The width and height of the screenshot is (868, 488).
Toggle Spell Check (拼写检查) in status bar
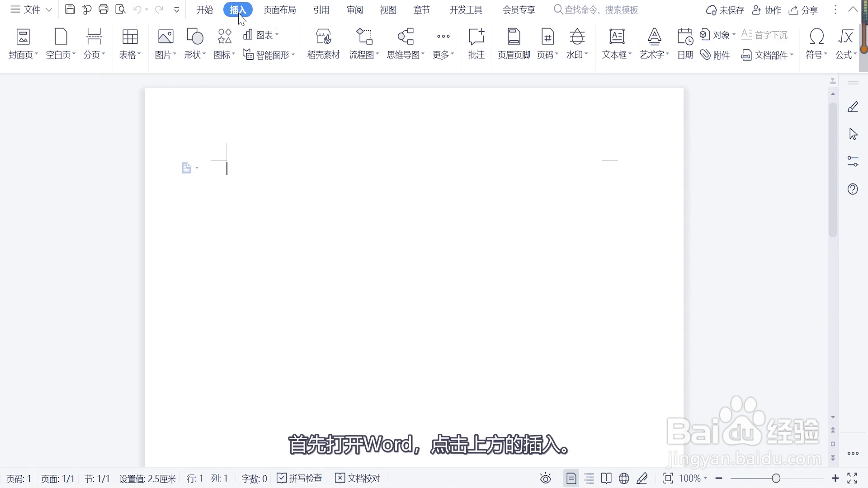click(x=299, y=478)
